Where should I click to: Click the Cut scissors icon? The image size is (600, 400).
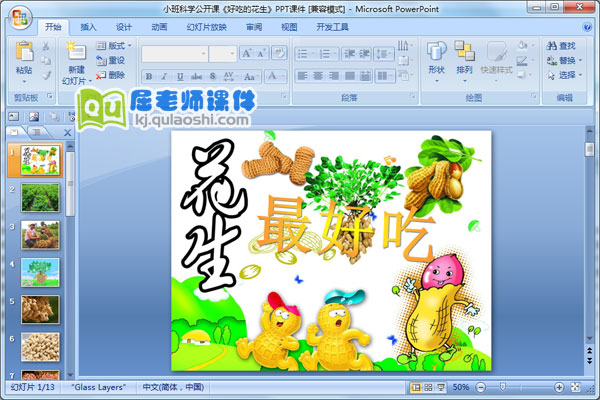pyautogui.click(x=46, y=46)
